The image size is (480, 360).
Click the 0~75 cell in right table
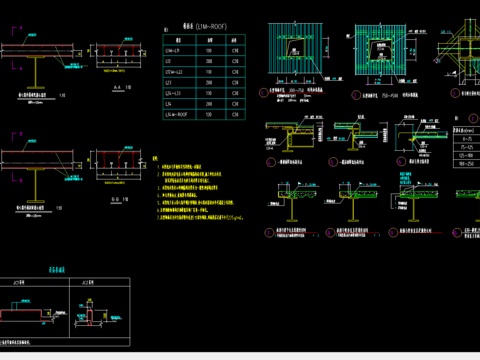467,139
